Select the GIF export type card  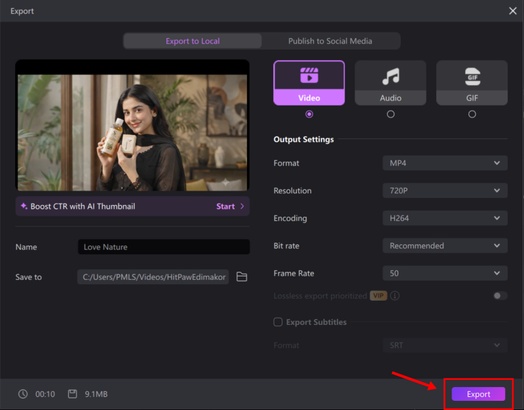[x=472, y=83]
